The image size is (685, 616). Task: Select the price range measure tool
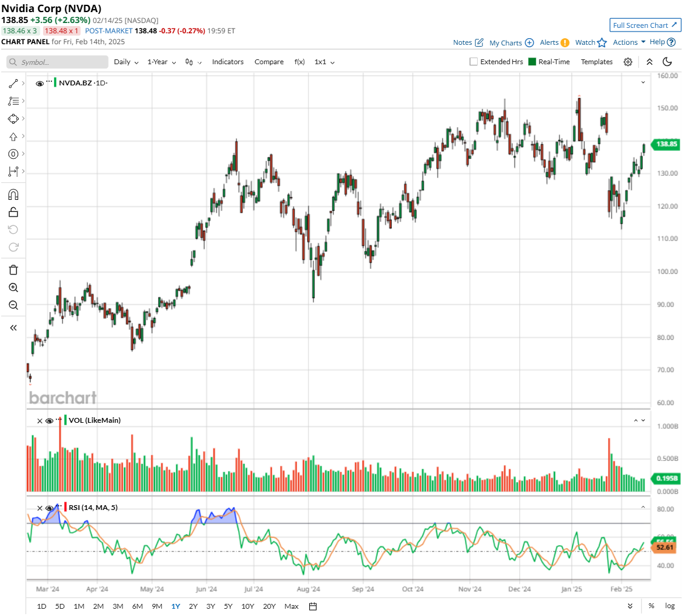pos(13,171)
